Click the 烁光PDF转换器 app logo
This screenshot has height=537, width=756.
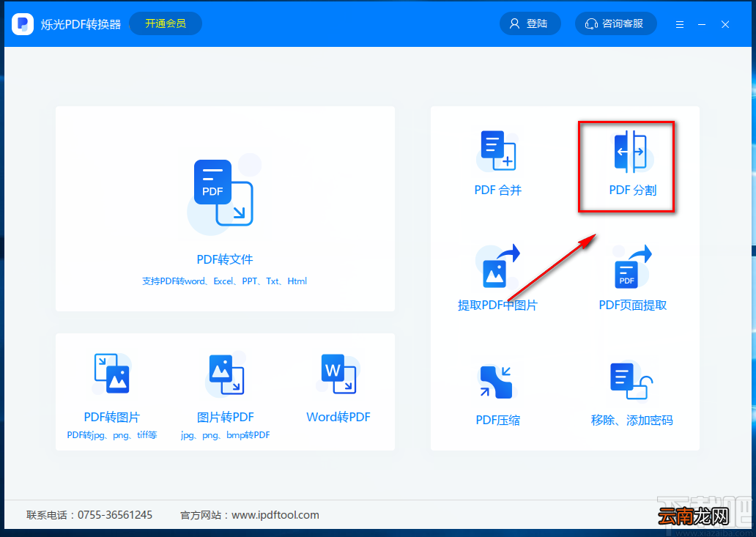click(x=23, y=23)
